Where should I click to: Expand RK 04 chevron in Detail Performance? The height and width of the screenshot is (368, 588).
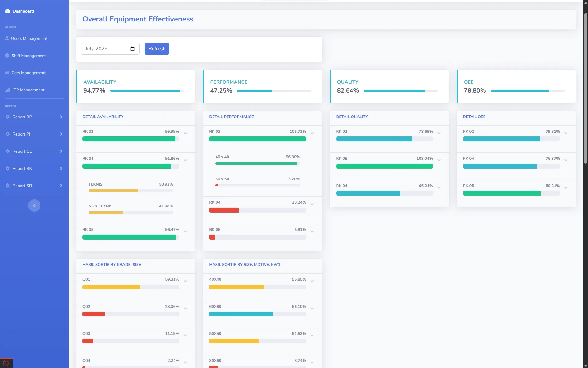click(312, 204)
